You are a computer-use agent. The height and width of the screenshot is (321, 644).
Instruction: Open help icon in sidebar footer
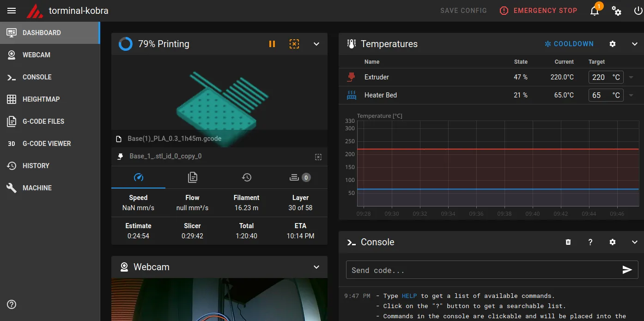coord(12,304)
